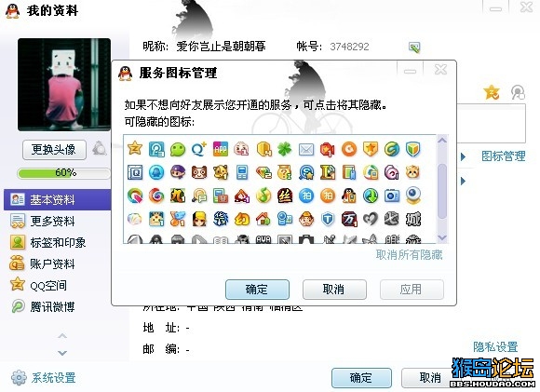Select the QQ Mail envelope icon
540x392 pixels.
306,150
